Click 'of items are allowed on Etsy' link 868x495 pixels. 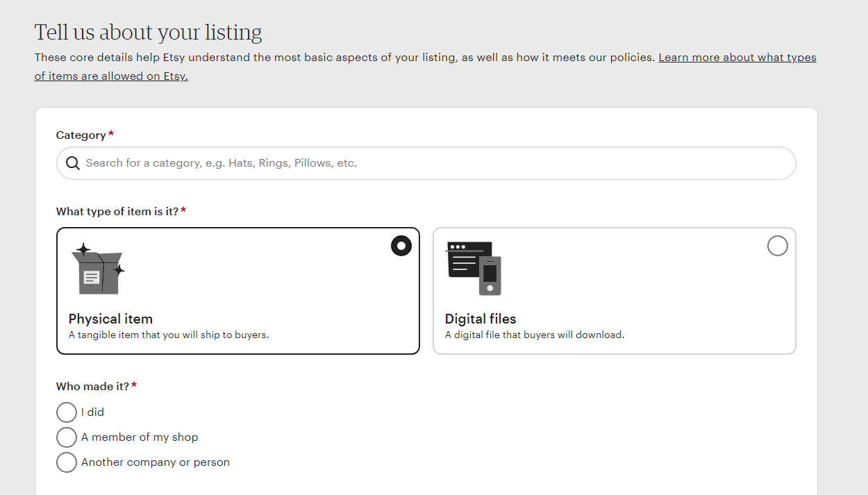[x=110, y=76]
